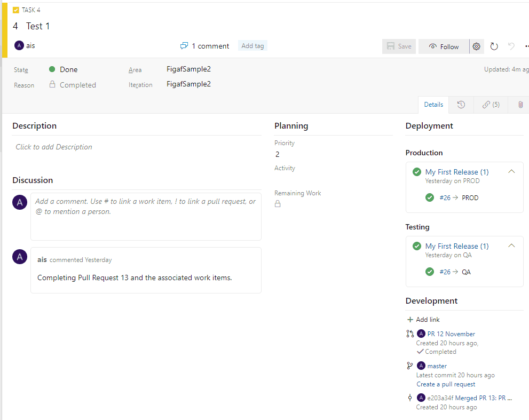The width and height of the screenshot is (529, 420).
Task: Click the ais commenter name
Action: [x=42, y=260]
